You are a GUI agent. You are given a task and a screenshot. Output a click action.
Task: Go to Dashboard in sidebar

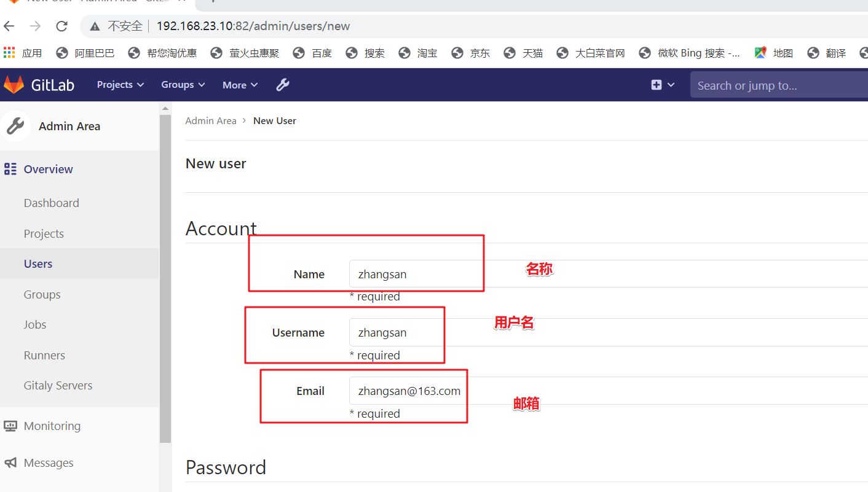click(52, 203)
